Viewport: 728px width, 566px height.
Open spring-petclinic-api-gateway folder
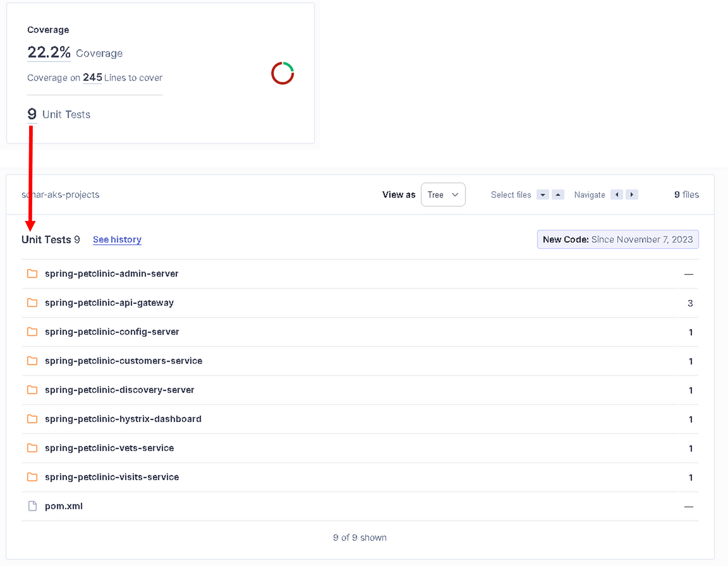pos(109,302)
